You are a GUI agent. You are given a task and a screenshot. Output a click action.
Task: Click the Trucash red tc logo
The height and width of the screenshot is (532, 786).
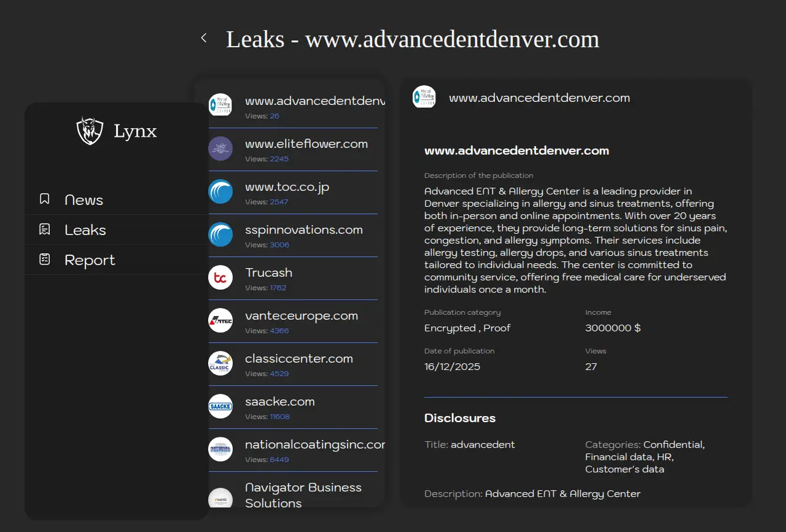220,277
